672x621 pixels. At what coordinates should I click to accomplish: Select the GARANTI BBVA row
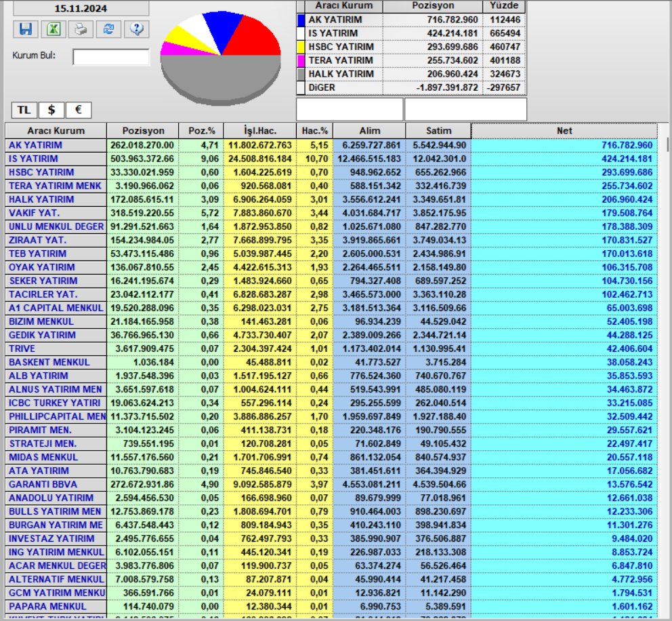(331, 485)
